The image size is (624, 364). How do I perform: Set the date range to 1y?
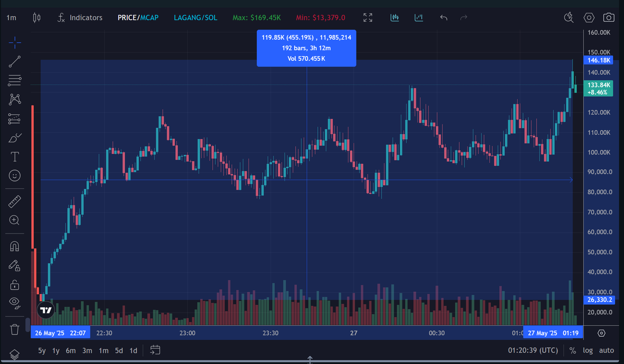click(56, 350)
